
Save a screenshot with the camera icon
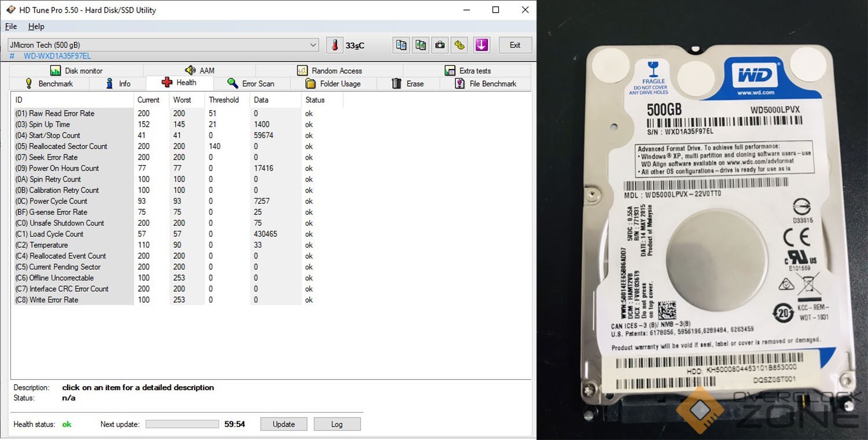point(440,45)
